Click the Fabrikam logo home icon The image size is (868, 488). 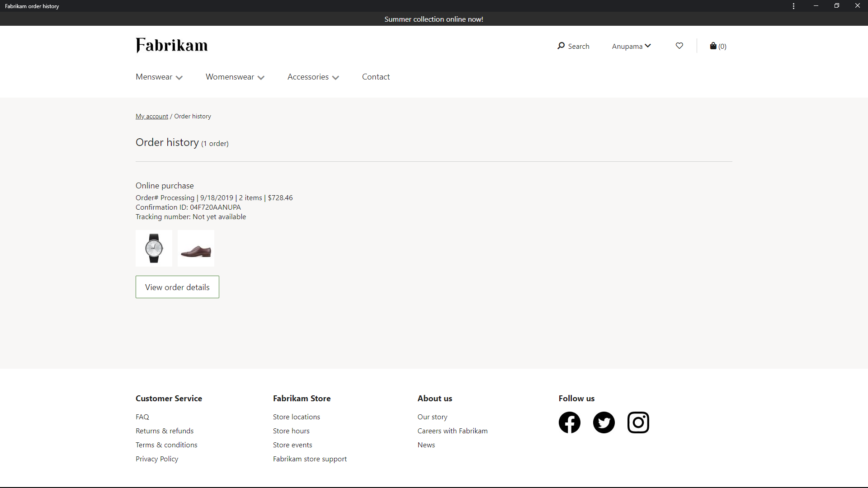coord(171,45)
